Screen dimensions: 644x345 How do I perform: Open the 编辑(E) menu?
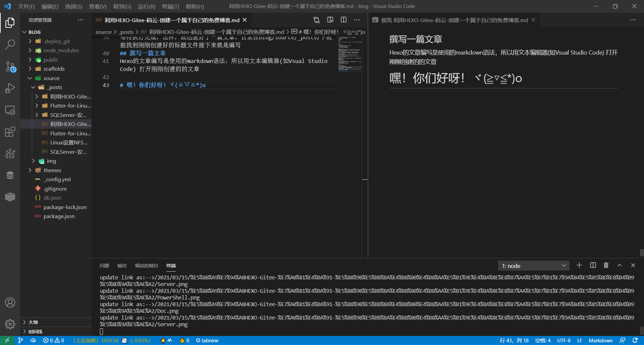(x=50, y=6)
